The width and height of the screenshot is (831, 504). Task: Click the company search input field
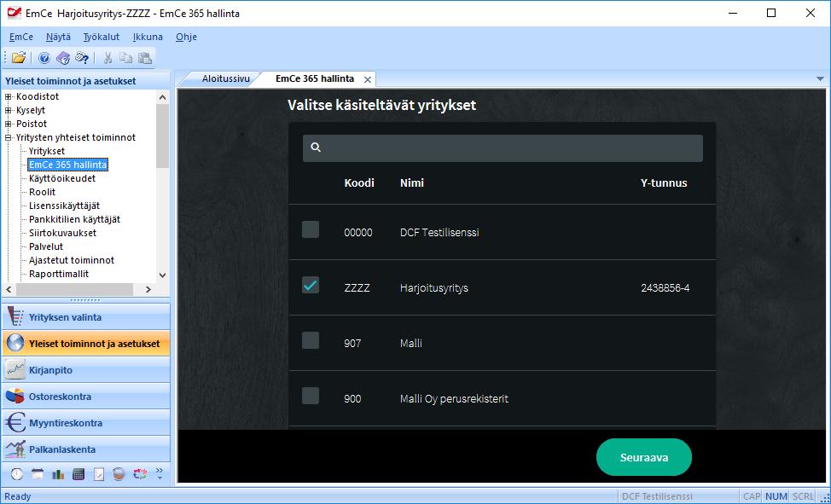click(503, 148)
